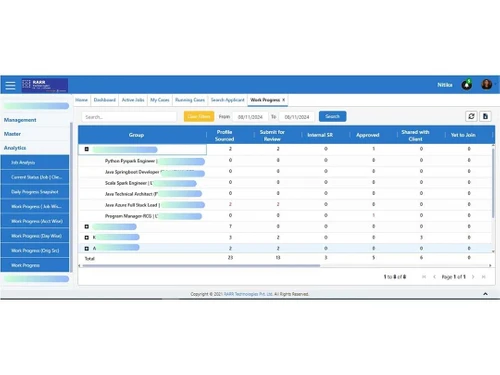Click the vertical scrollbar of the grid

[493, 183]
